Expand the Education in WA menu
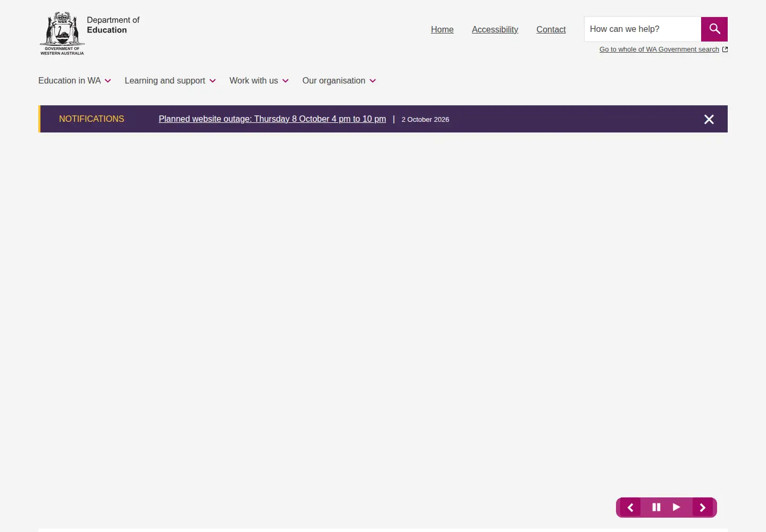 [74, 81]
